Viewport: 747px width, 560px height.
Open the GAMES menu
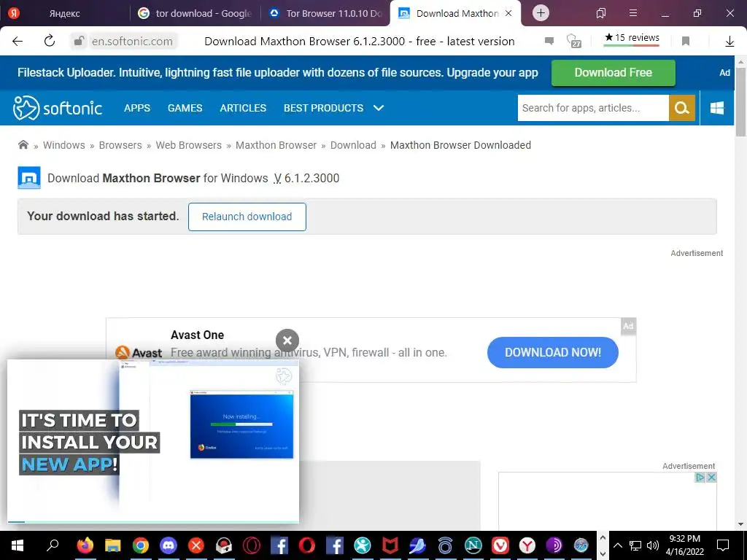[185, 108]
